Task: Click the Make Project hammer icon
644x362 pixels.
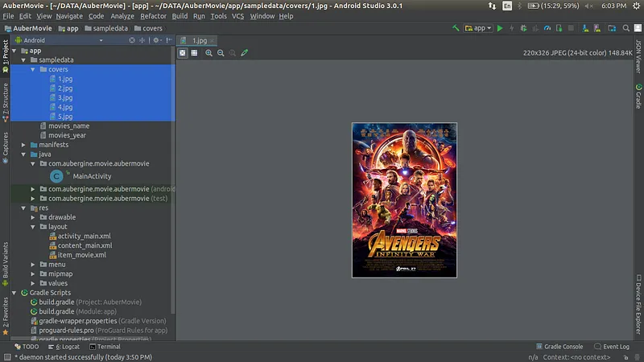Action: click(x=456, y=28)
